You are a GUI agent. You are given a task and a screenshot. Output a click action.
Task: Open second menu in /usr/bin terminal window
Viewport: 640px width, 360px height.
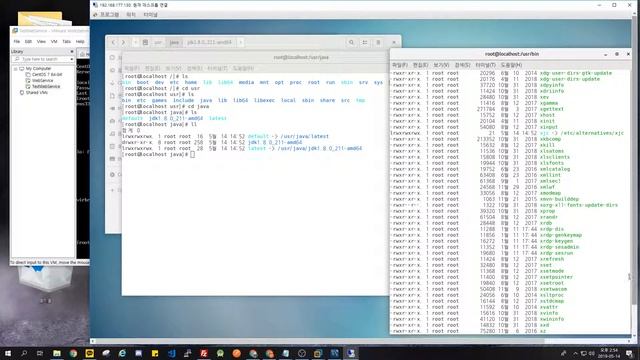click(420, 65)
